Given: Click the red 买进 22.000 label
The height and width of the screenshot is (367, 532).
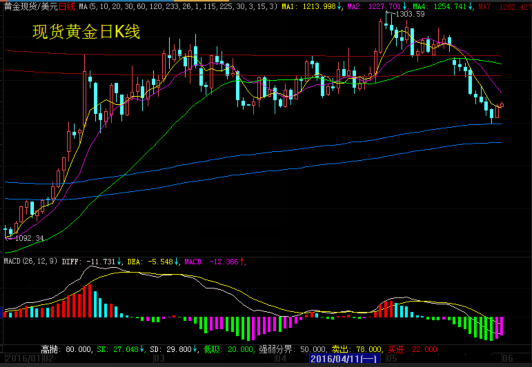Looking at the screenshot, I should [x=413, y=349].
